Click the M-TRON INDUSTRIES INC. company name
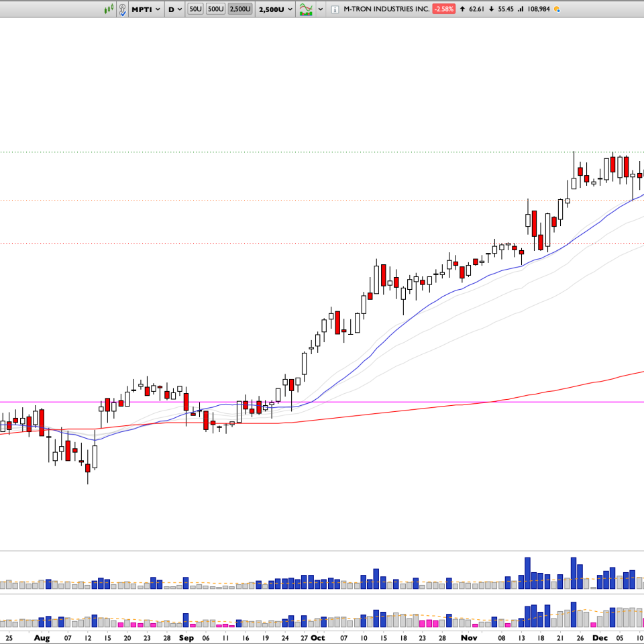Image resolution: width=644 pixels, height=644 pixels. coord(386,9)
